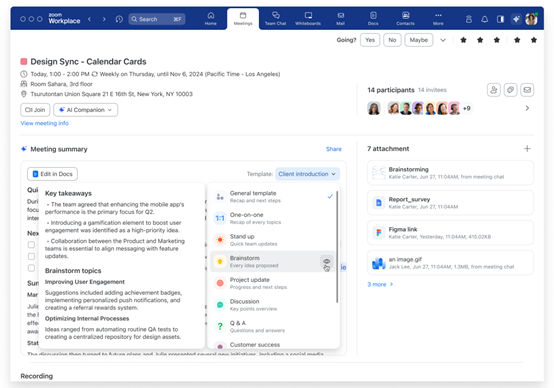The height and width of the screenshot is (388, 554).
Task: Select the Project update template
Action: point(272,283)
